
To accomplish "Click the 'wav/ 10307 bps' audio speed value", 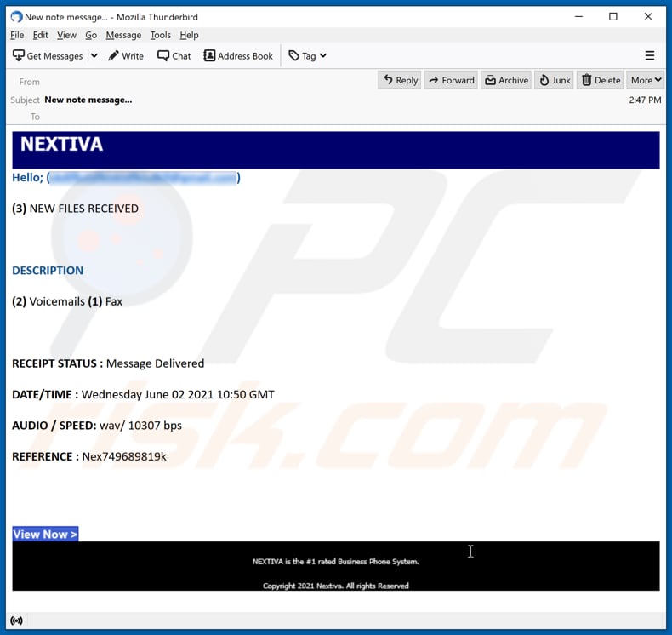I will [140, 426].
